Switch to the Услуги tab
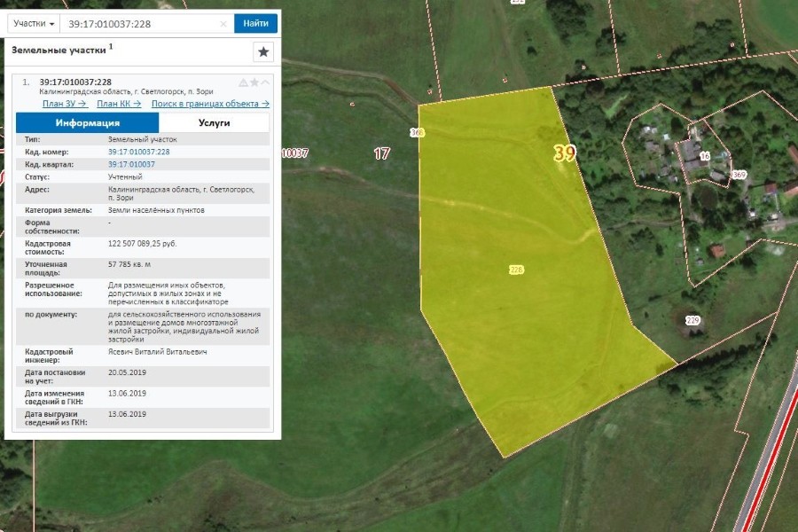798x532 pixels. pyautogui.click(x=214, y=123)
